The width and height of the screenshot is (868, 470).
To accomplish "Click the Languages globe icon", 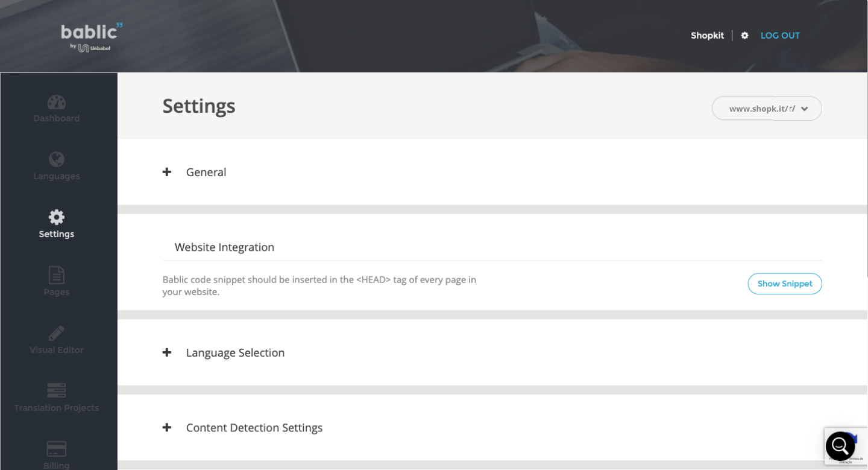I will (x=57, y=159).
